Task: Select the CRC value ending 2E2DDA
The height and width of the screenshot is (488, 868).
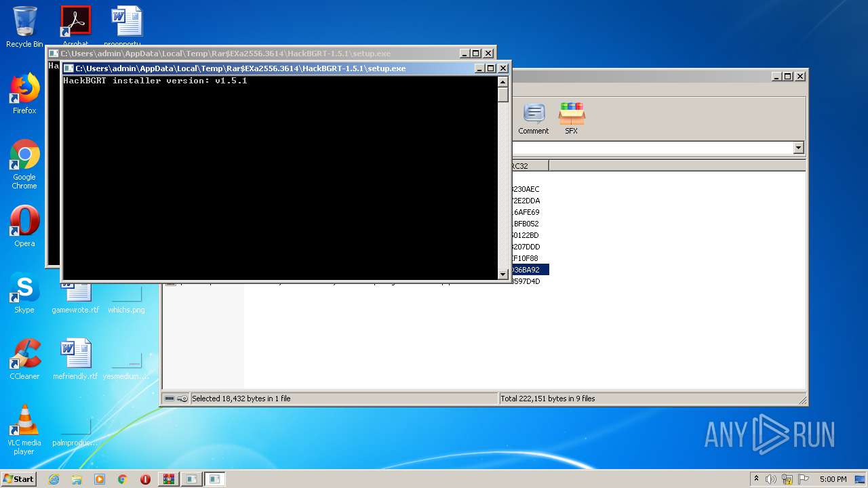Action: [x=526, y=201]
